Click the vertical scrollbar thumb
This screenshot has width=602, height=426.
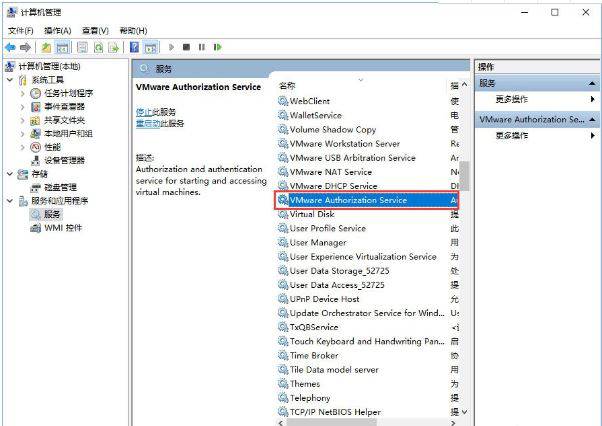(x=465, y=176)
